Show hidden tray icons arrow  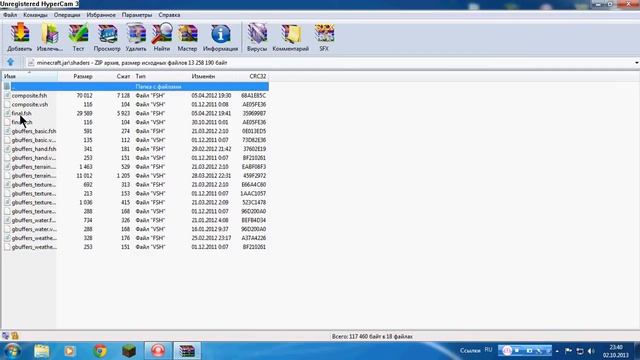[557, 351]
